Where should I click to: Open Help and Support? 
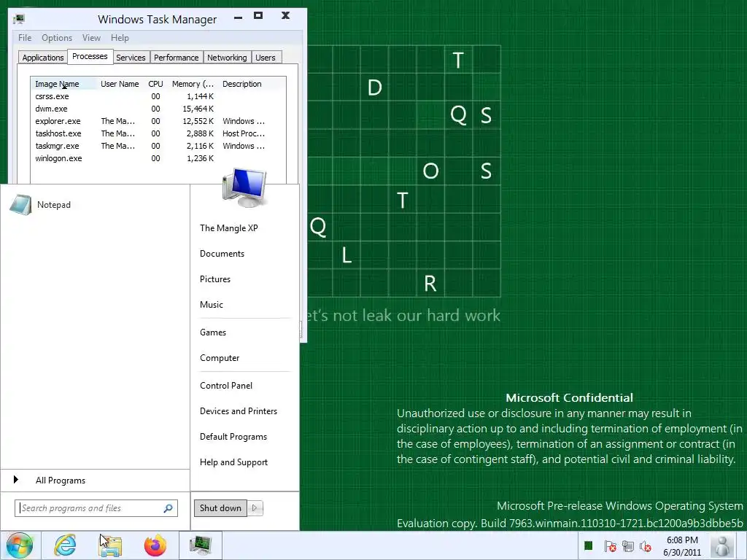click(234, 462)
